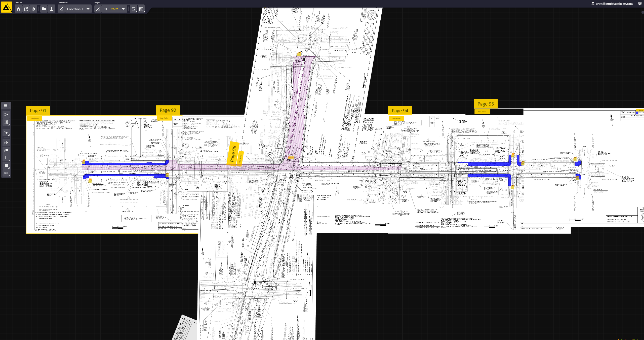The height and width of the screenshot is (340, 644).
Task: Open the Collection 1 dropdown
Action: click(88, 9)
